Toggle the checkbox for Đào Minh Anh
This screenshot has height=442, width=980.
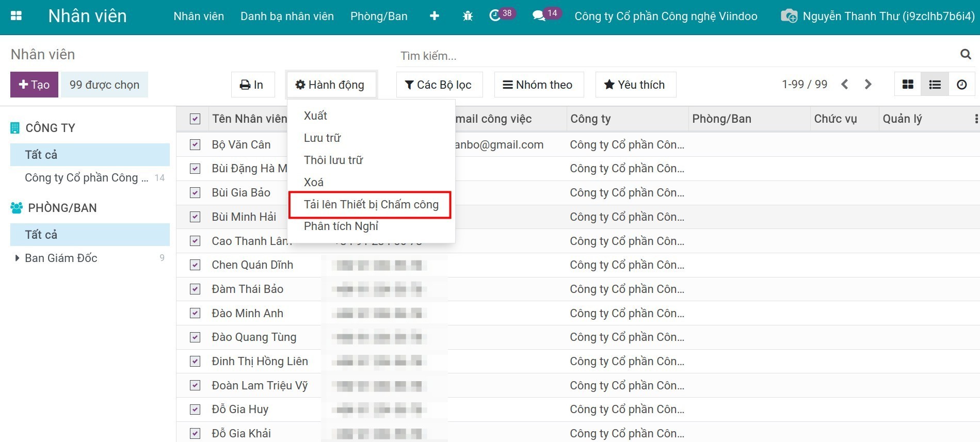[195, 313]
